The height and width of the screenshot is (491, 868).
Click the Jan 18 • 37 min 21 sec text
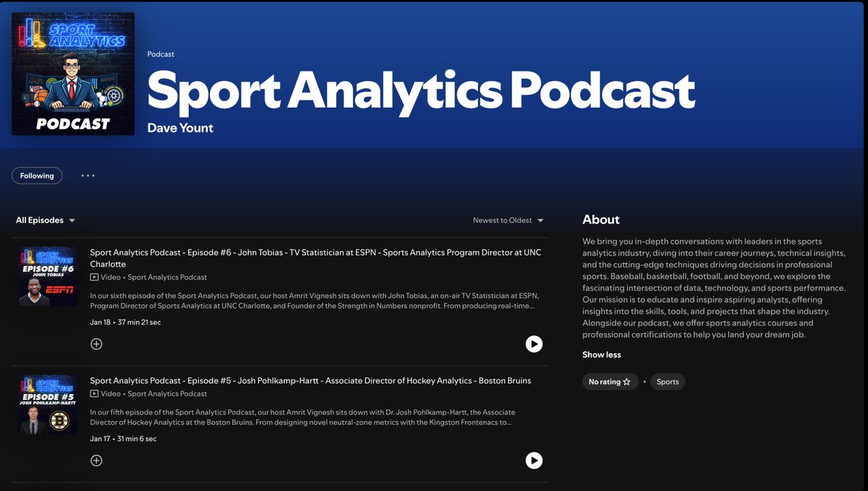[x=125, y=323]
